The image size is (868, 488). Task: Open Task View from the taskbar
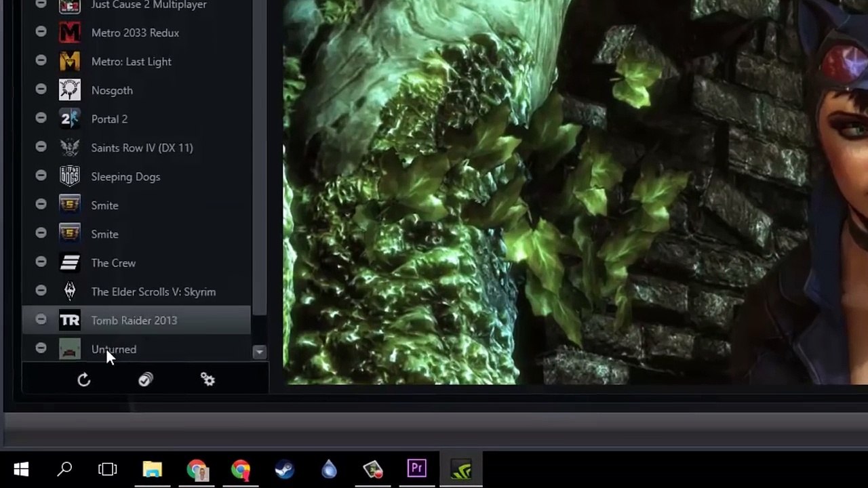tap(108, 469)
